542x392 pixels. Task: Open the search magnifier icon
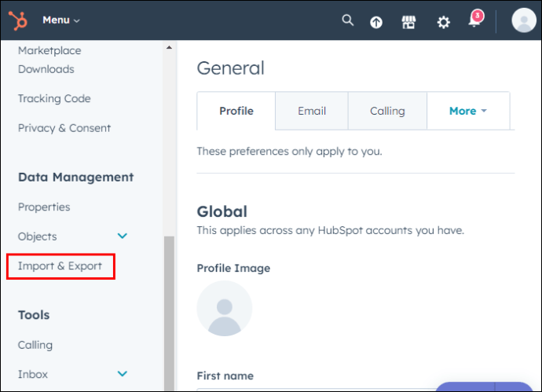coord(348,20)
